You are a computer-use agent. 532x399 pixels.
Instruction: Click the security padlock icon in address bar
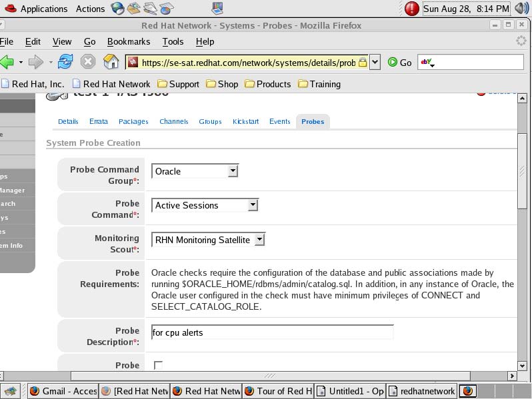click(x=363, y=62)
